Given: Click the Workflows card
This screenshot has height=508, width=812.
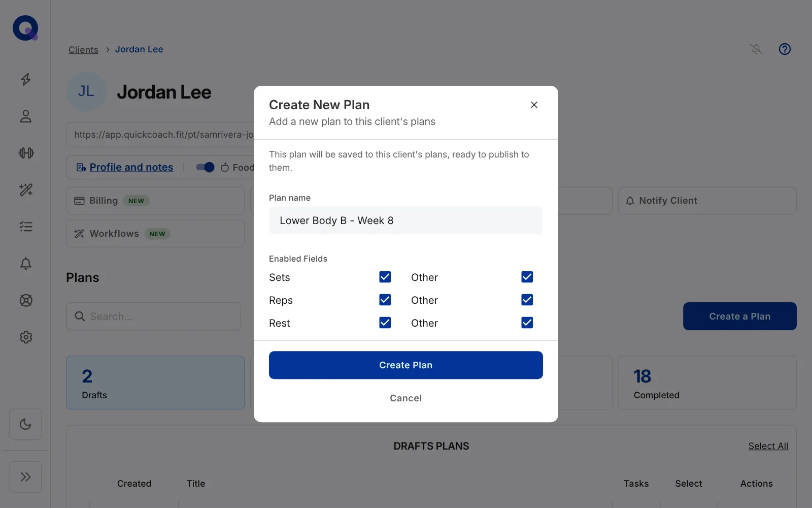Looking at the screenshot, I should click(x=155, y=234).
